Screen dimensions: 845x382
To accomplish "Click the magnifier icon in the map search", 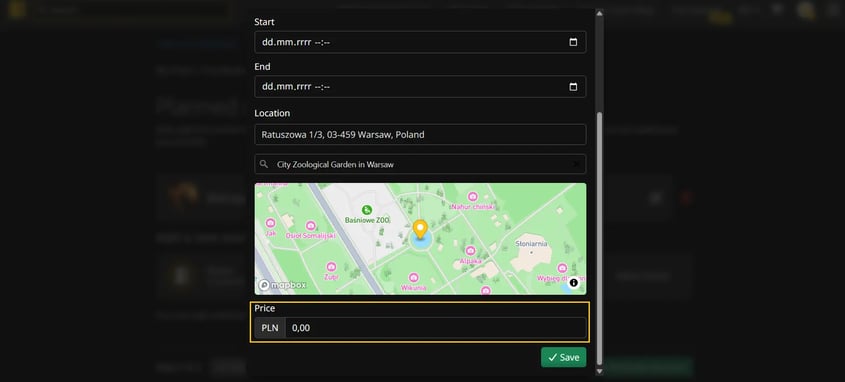I will (264, 164).
